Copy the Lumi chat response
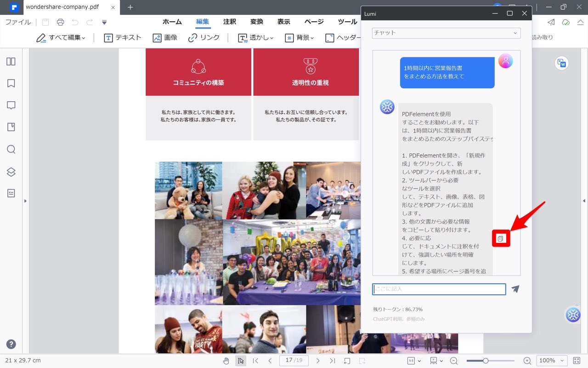This screenshot has width=588, height=368. coord(501,238)
